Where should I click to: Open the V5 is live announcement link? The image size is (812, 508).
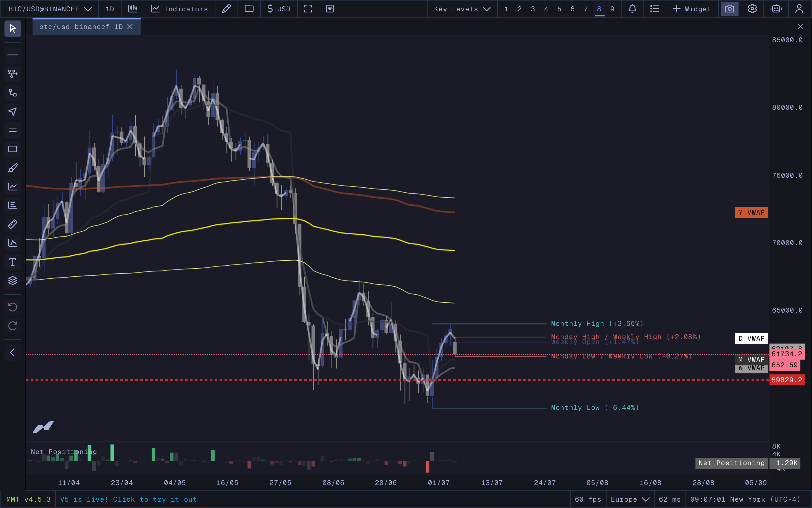128,499
